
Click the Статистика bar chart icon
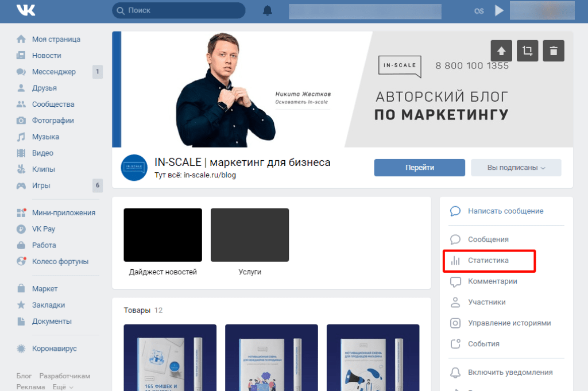point(455,261)
